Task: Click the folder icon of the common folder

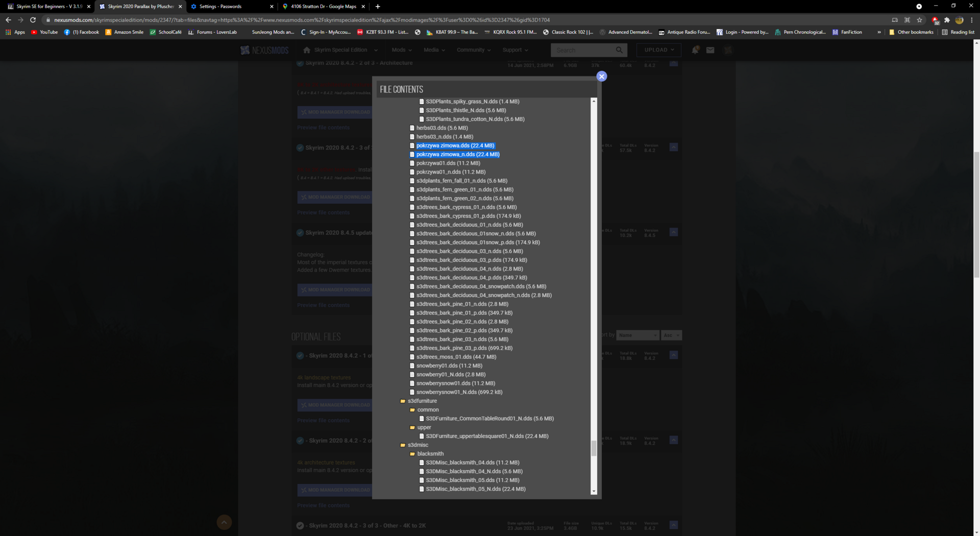Action: [x=412, y=410]
